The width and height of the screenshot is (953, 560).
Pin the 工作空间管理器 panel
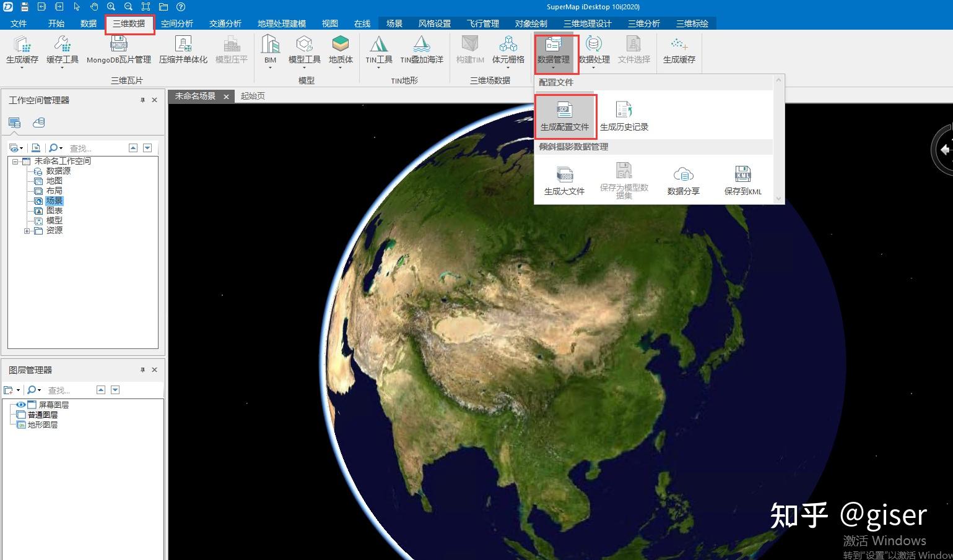click(x=142, y=100)
